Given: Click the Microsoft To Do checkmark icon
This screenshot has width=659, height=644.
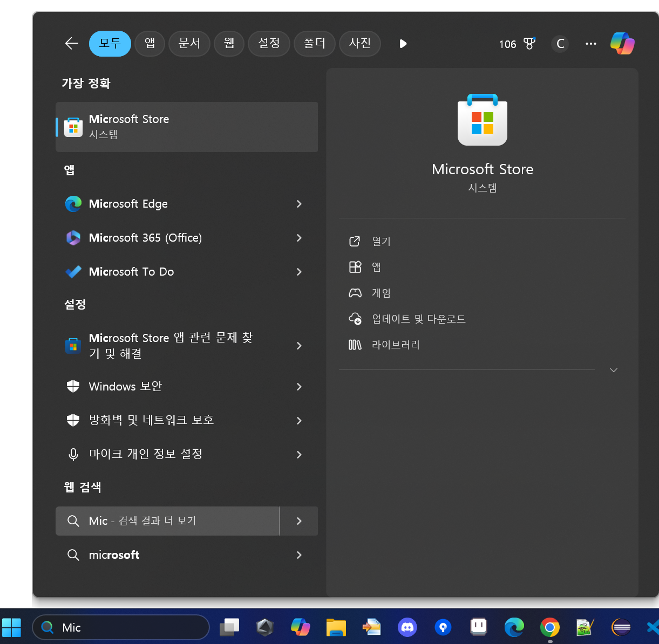Looking at the screenshot, I should coord(73,272).
